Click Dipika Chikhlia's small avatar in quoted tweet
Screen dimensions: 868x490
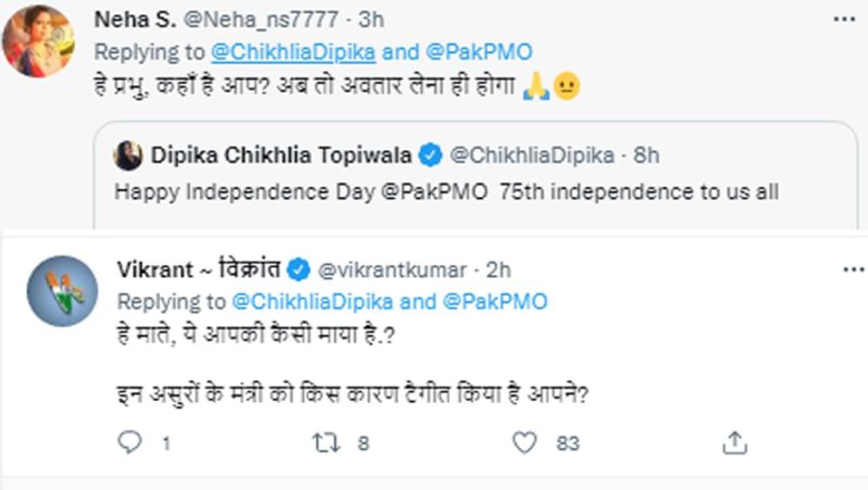pyautogui.click(x=128, y=156)
